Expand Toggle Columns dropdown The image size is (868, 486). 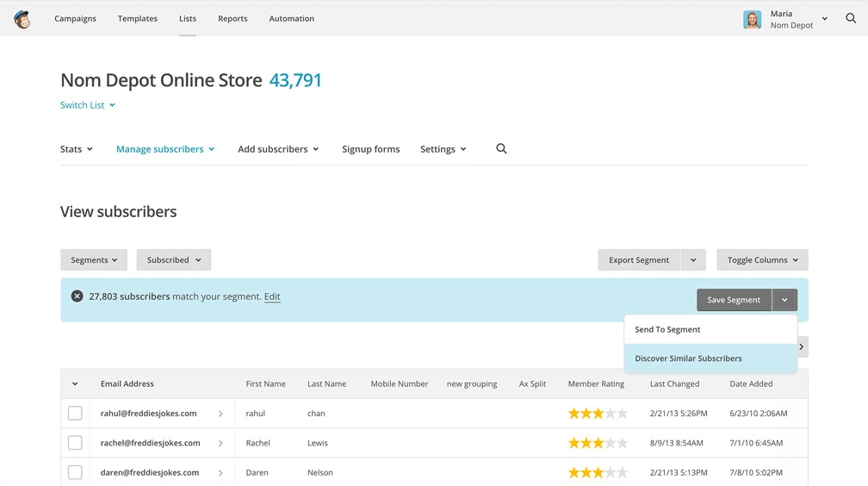[x=762, y=260]
